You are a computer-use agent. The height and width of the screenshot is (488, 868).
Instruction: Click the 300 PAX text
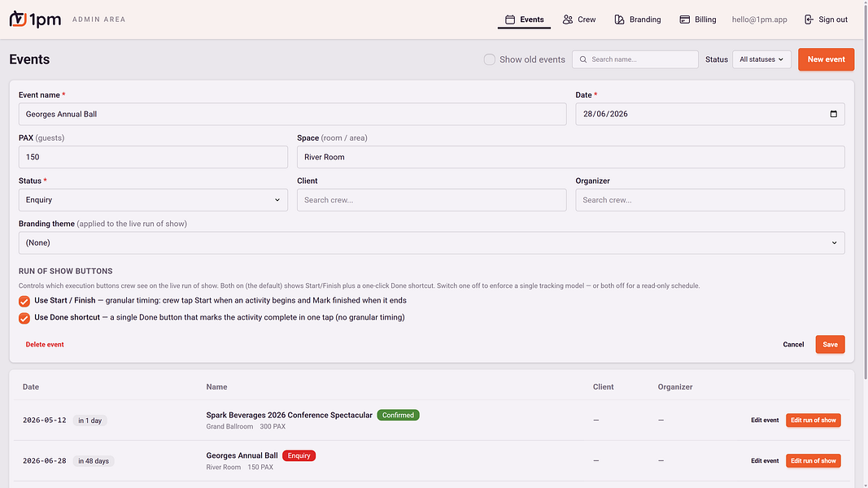pyautogui.click(x=273, y=426)
